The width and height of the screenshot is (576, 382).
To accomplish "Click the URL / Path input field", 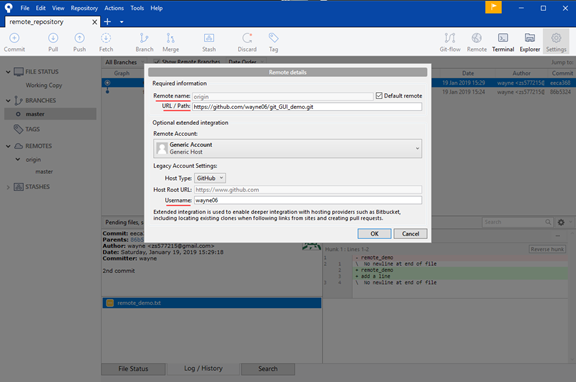I will 307,107.
